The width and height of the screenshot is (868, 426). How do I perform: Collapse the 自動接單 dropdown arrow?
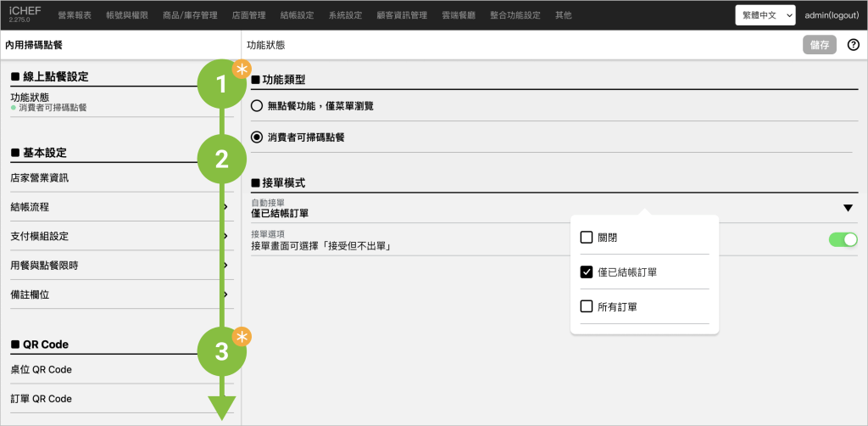tap(847, 208)
